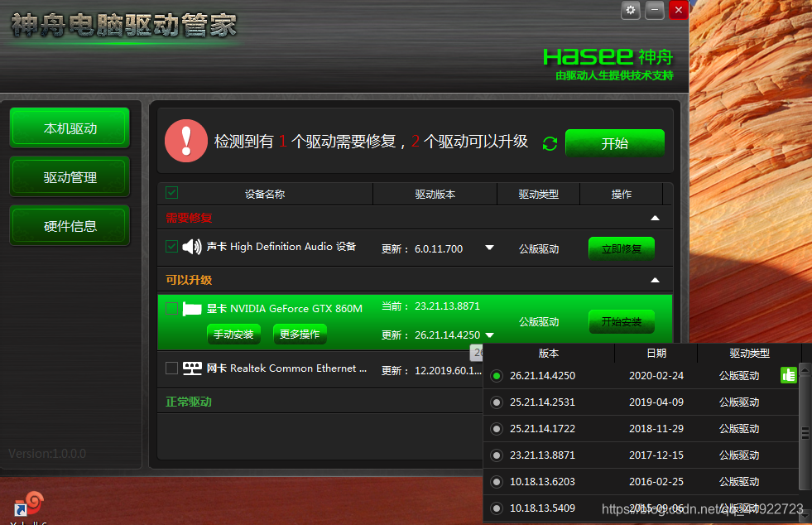Click 更多操作 button
The height and width of the screenshot is (525, 812).
pos(300,335)
